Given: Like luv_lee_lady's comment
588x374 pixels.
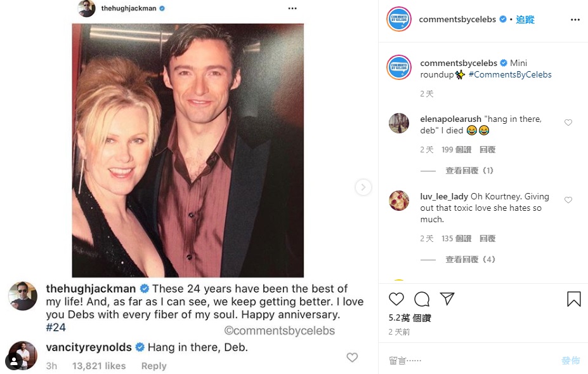Looking at the screenshot, I should pyautogui.click(x=568, y=200).
